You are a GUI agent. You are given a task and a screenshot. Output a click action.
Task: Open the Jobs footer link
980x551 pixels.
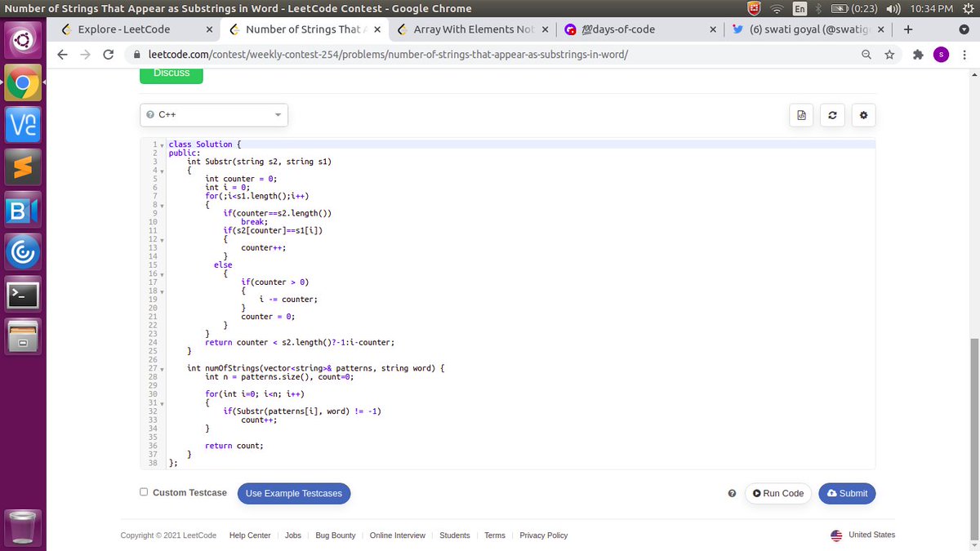[293, 535]
